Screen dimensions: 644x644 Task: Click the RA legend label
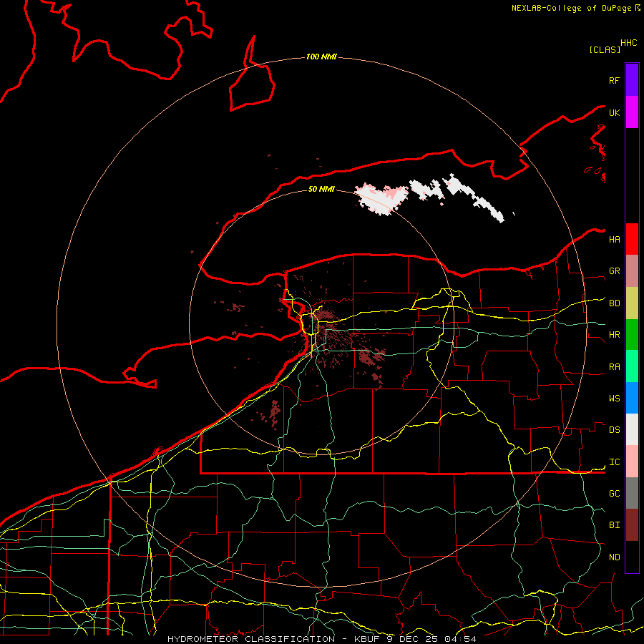[x=615, y=367]
